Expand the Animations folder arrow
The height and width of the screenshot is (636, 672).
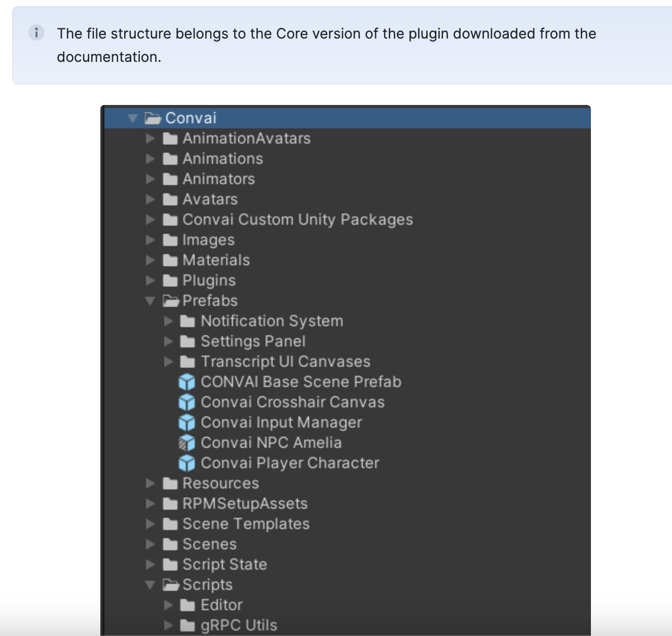(x=150, y=159)
